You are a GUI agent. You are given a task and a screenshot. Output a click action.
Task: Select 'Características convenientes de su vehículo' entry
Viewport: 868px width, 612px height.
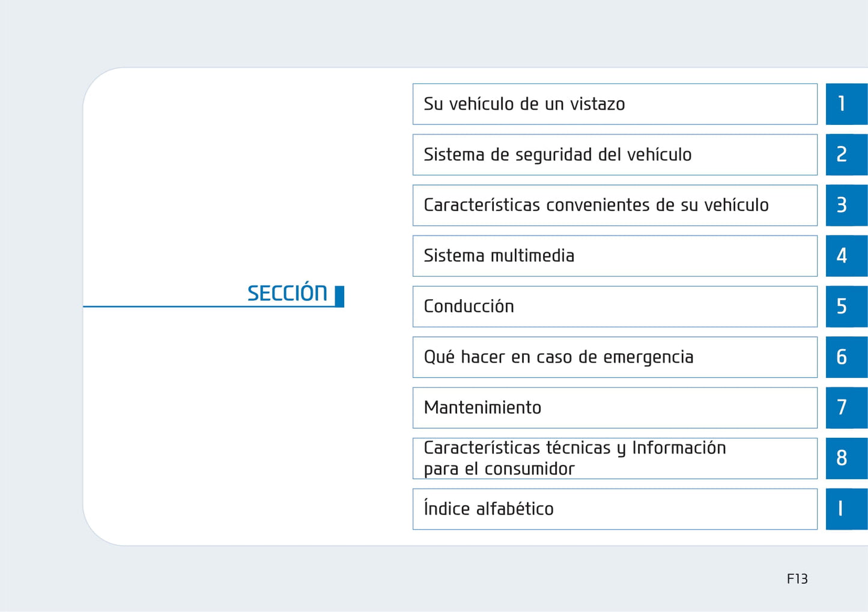coord(615,205)
